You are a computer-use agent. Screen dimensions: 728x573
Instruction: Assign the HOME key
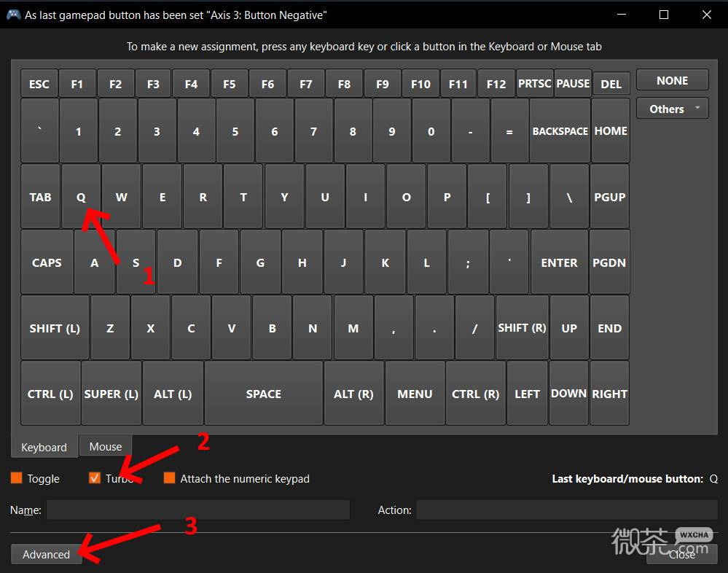point(611,131)
